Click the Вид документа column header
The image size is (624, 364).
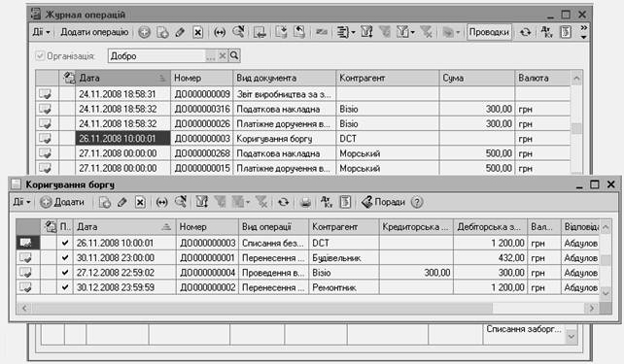click(x=285, y=78)
